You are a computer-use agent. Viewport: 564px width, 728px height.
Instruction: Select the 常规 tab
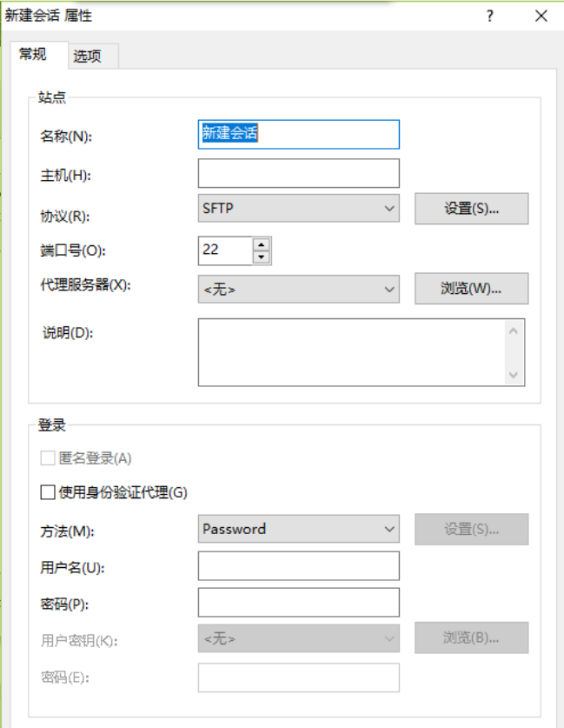33,54
